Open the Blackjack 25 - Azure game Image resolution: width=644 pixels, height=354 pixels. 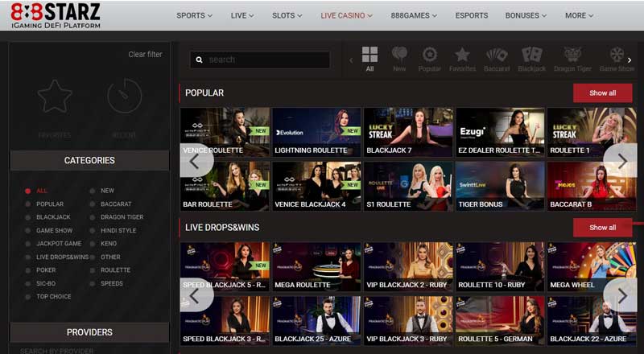click(316, 321)
